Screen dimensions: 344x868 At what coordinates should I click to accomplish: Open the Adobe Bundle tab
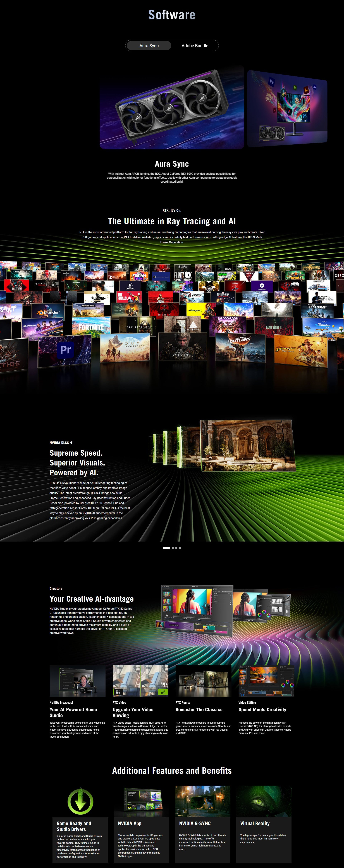click(x=195, y=46)
